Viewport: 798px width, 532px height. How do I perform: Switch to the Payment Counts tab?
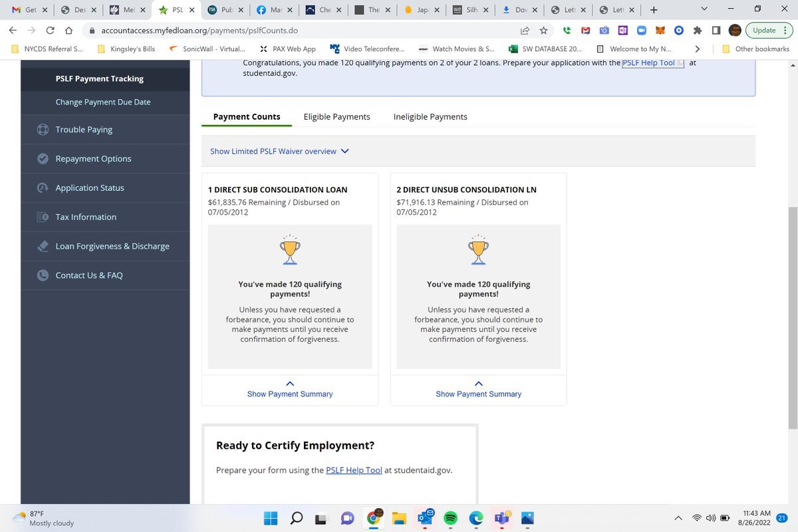pyautogui.click(x=247, y=117)
